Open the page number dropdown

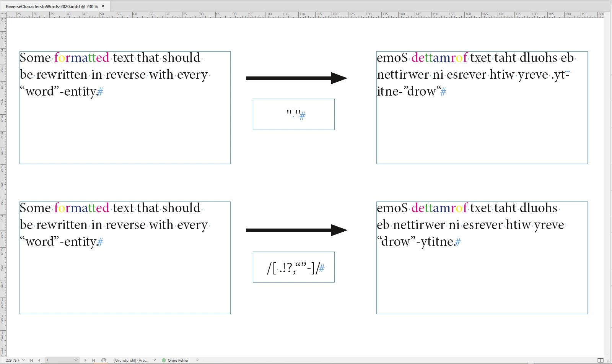(x=76, y=360)
